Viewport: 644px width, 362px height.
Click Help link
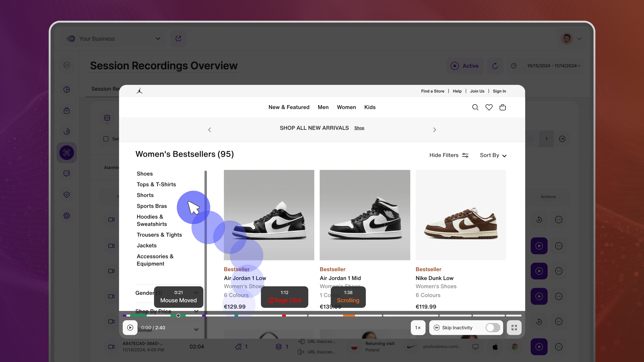[457, 91]
